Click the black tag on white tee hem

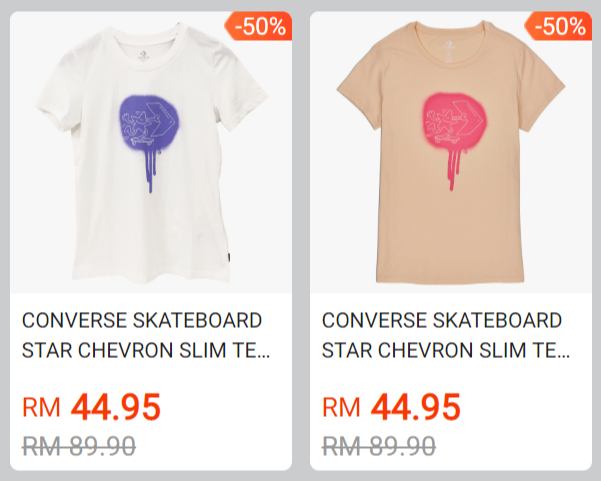[228, 258]
